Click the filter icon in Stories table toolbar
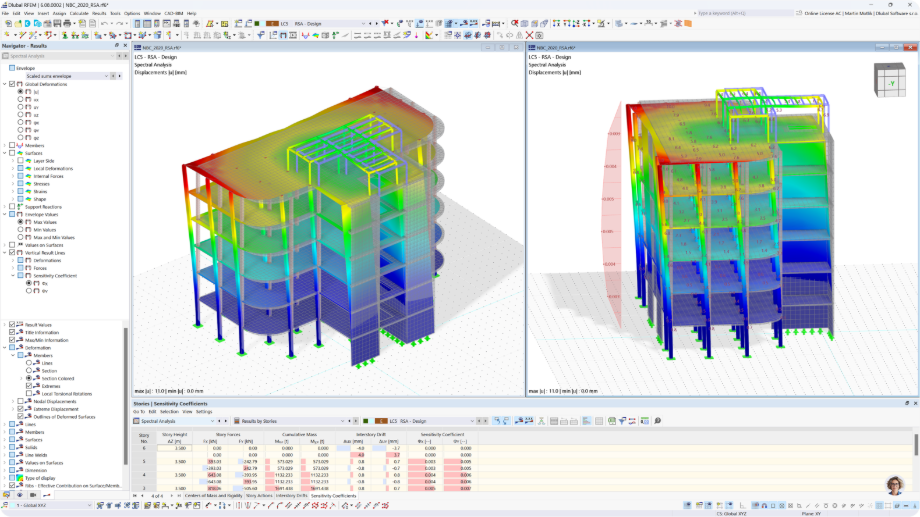 (623, 421)
